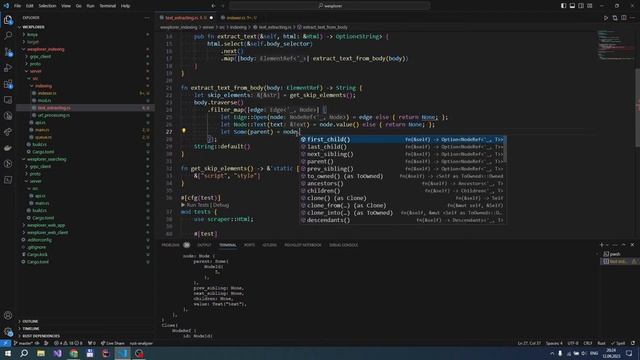
Task: Open the Terminal menu
Action: click(107, 6)
